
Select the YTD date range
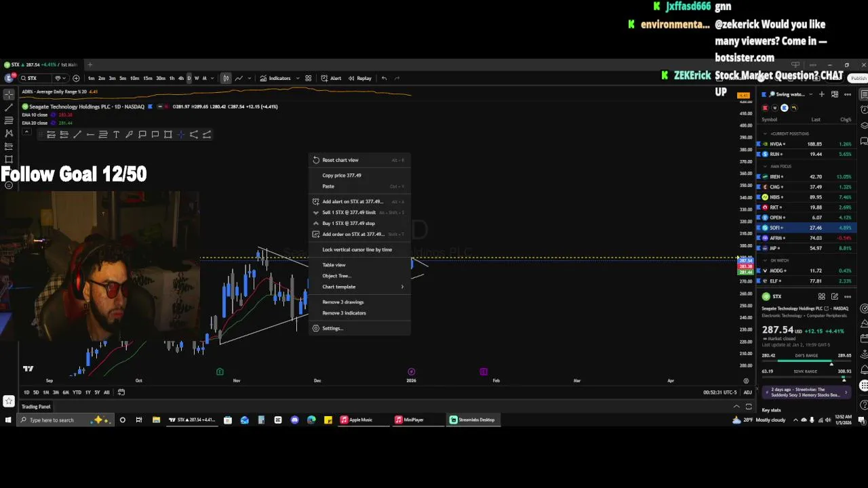click(x=77, y=392)
